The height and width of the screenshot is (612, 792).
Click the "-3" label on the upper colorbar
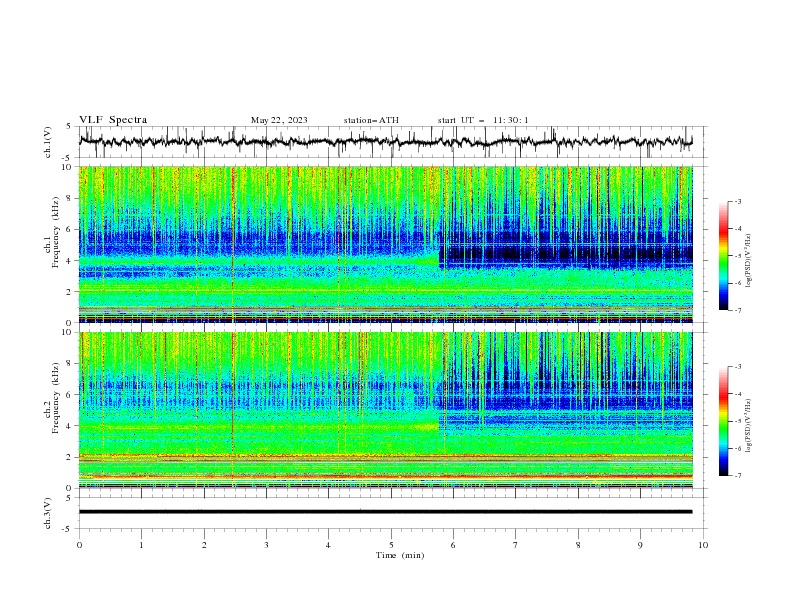[x=738, y=201]
